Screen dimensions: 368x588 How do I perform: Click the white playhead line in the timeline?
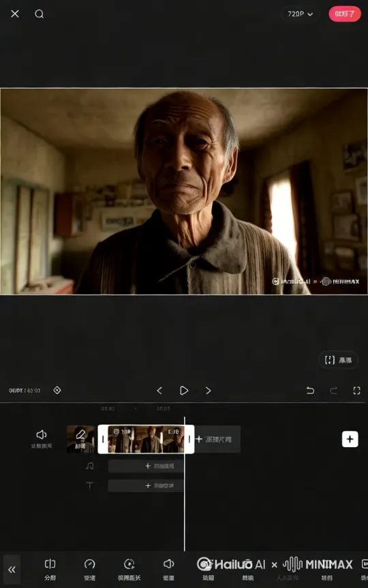(x=185, y=484)
